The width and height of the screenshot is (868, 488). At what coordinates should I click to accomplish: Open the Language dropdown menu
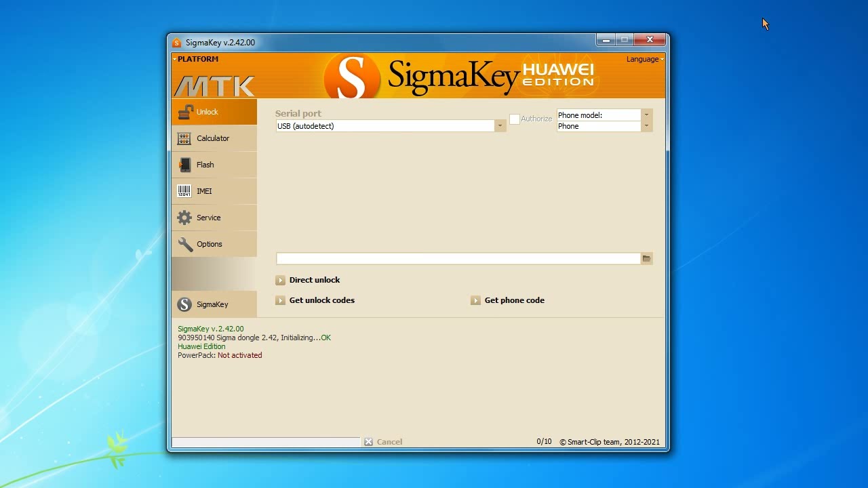pos(645,59)
